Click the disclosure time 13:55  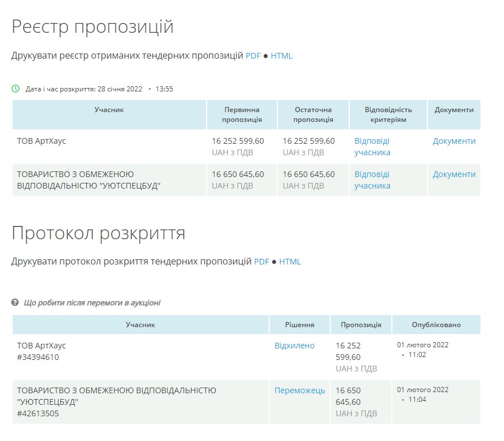[x=164, y=89]
